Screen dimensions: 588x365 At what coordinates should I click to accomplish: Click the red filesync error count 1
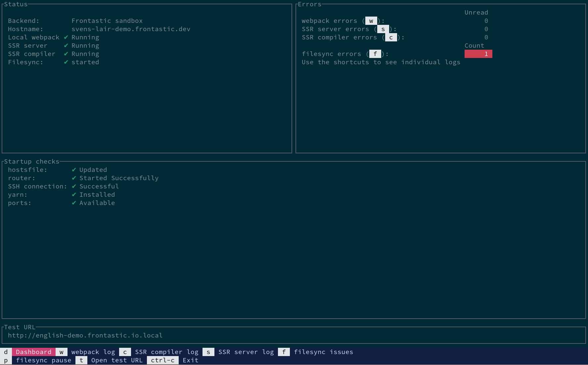478,54
